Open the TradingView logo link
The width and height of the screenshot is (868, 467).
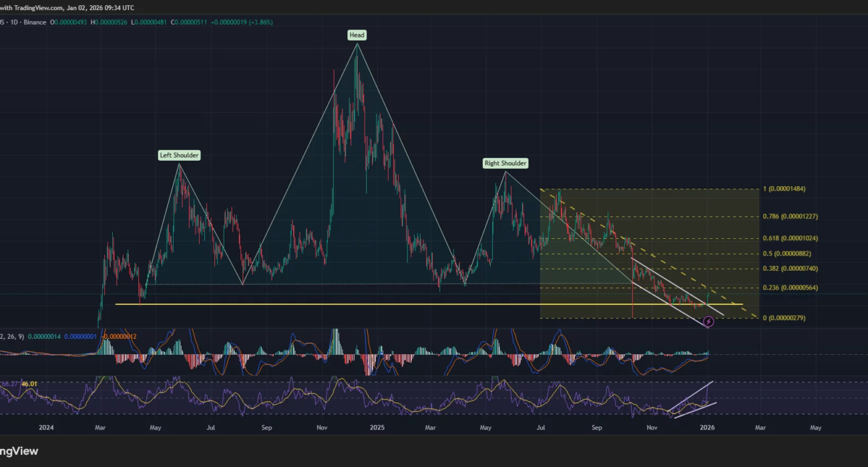(19, 451)
